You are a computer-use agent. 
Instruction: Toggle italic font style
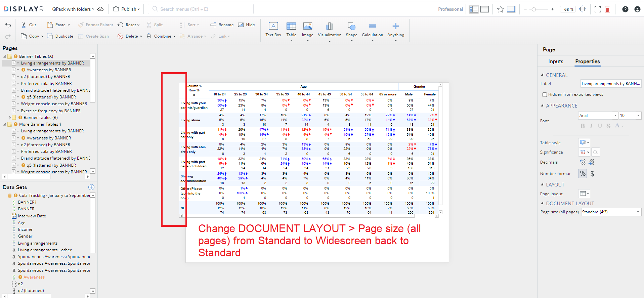click(x=591, y=126)
